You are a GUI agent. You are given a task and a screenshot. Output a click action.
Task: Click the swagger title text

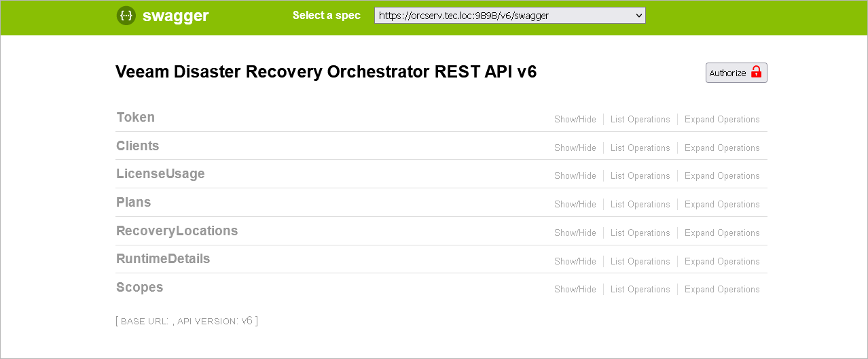(176, 16)
